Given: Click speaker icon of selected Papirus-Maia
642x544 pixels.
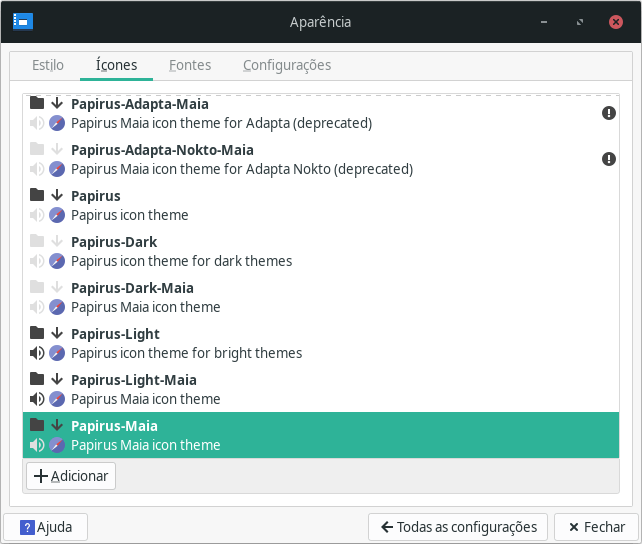Looking at the screenshot, I should (37, 445).
